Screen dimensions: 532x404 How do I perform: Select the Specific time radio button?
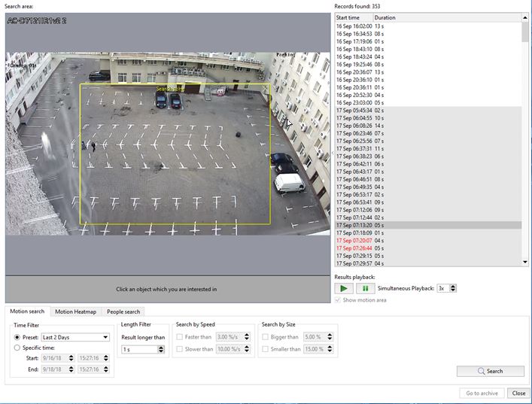[17, 348]
